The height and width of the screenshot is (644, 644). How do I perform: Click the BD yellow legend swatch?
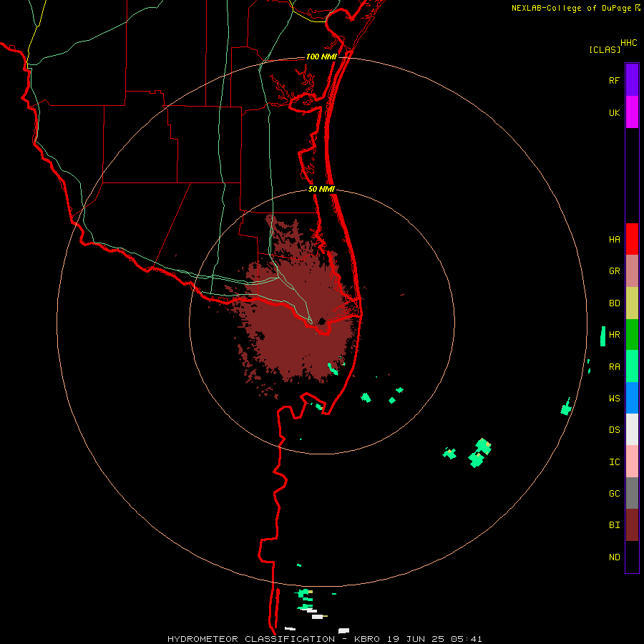[x=632, y=303]
